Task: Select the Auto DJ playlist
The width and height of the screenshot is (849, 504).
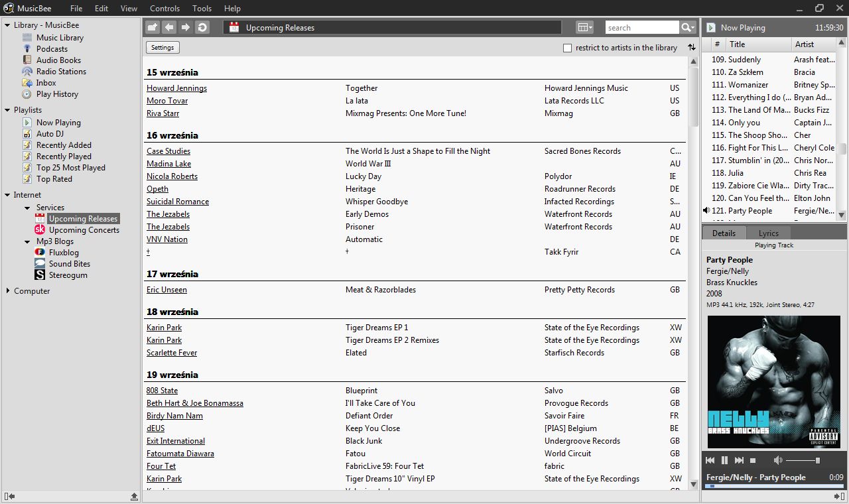Action: tap(50, 134)
